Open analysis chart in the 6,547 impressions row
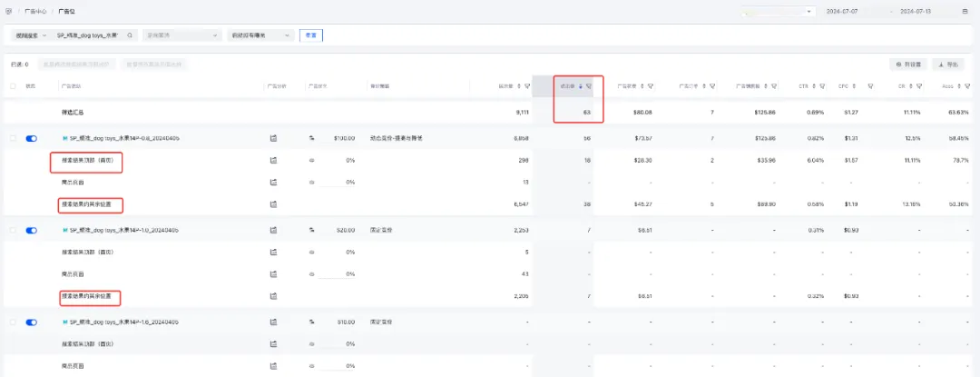The image size is (980, 377). [273, 203]
